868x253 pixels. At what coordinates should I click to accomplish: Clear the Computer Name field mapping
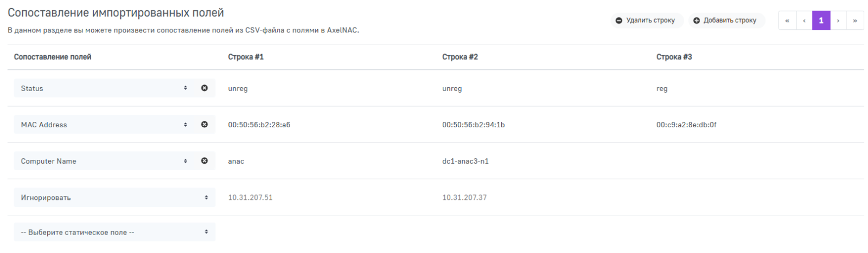pyautogui.click(x=205, y=161)
